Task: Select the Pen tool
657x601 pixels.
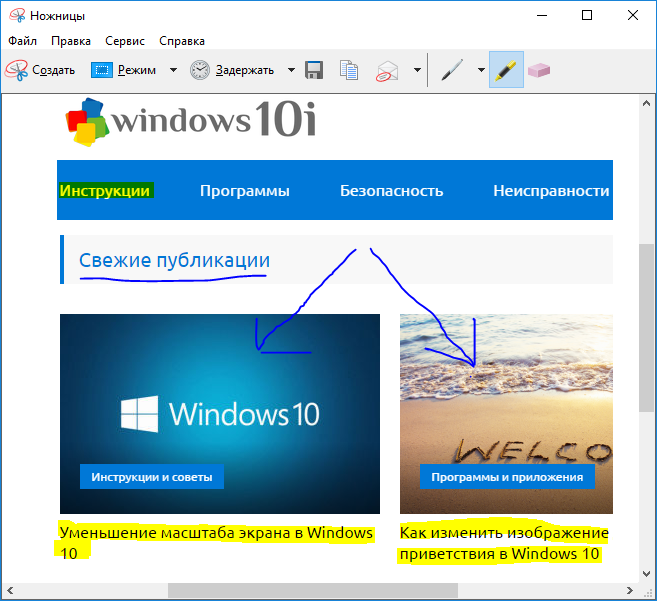Action: (x=452, y=70)
